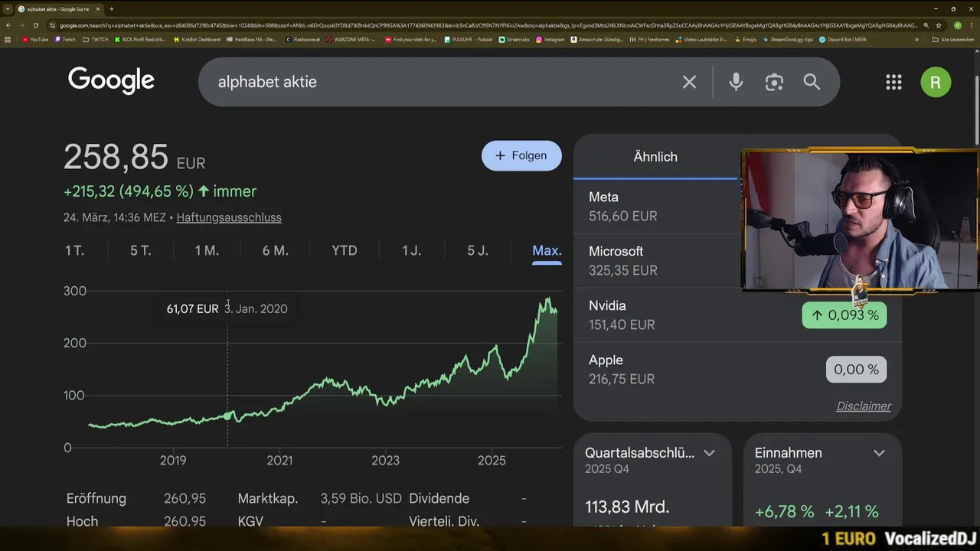Select the 5 J. chart range
Screen dimensions: 980x551
478,250
